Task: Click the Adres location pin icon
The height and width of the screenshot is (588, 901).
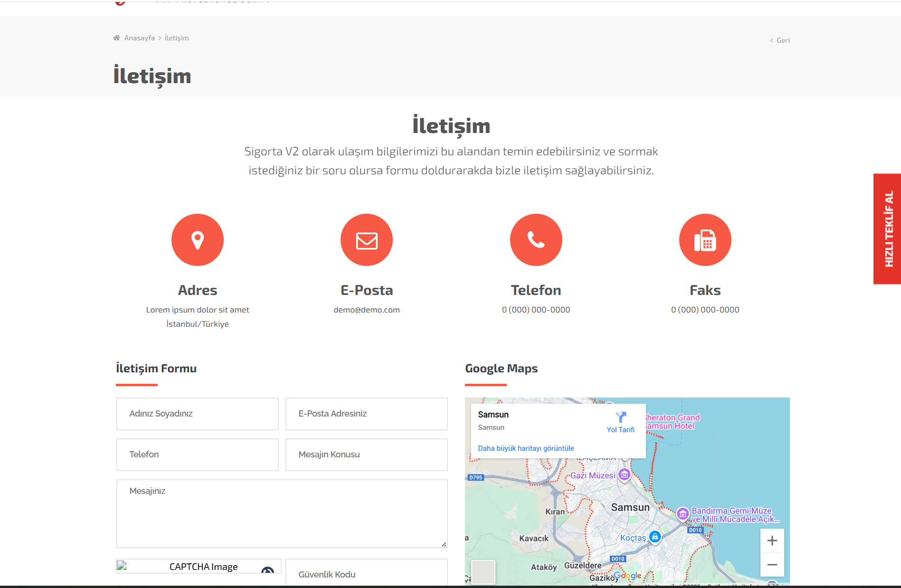Action: (198, 240)
